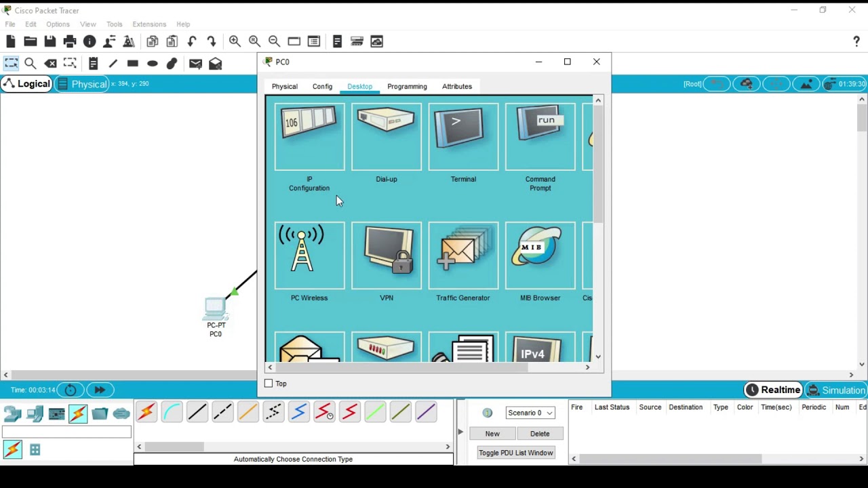Open the MIB Browser app
Screen dimensions: 868x488
click(x=540, y=256)
